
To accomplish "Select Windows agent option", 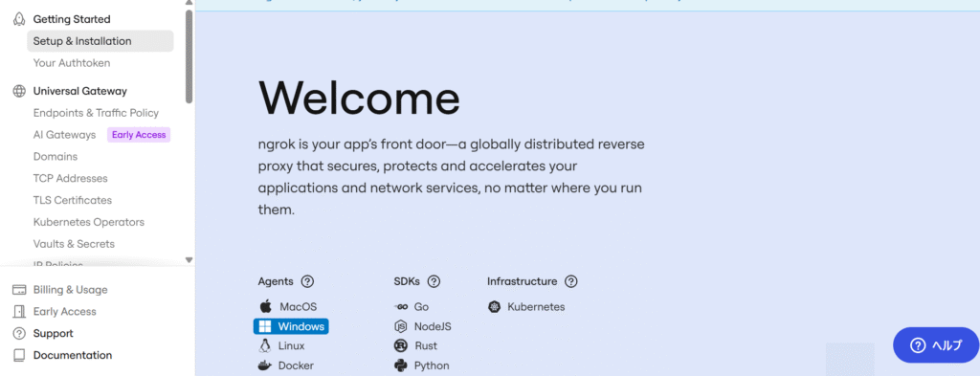I will pyautogui.click(x=291, y=326).
